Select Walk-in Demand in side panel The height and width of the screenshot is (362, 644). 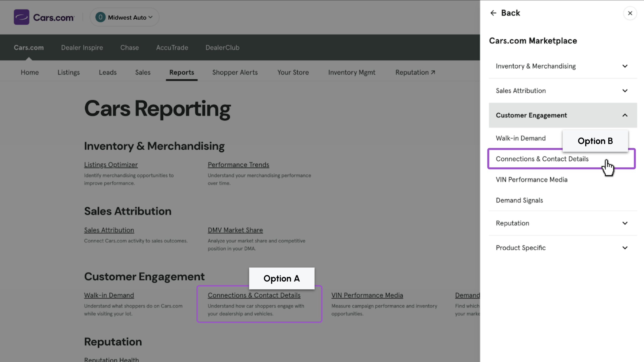(x=520, y=138)
